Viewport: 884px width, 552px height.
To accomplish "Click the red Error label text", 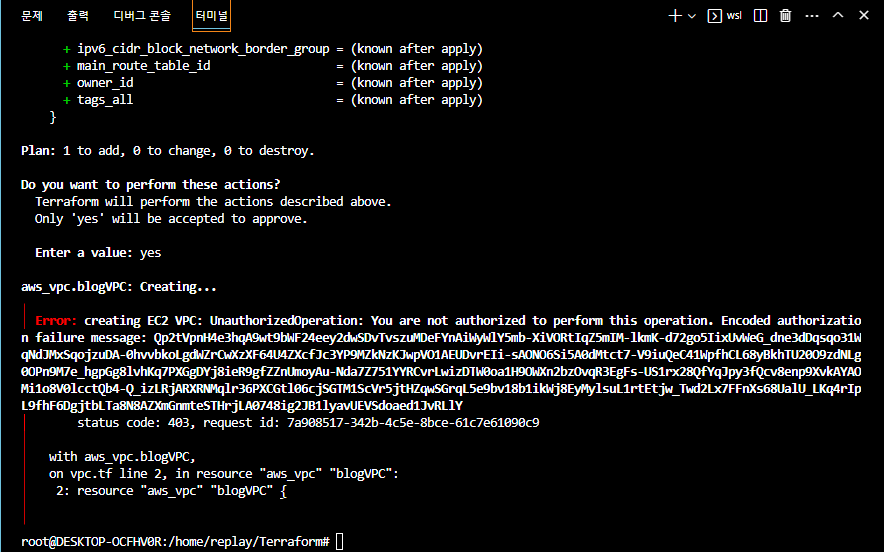I will 56,321.
